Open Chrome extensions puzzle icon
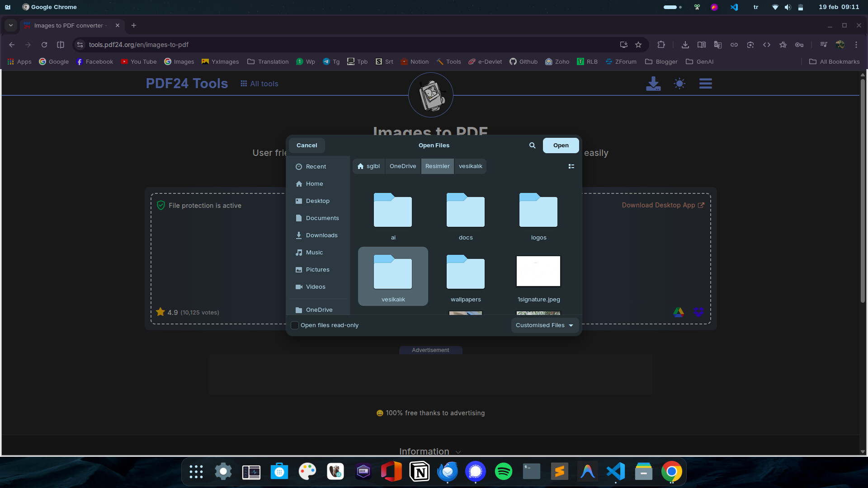 pyautogui.click(x=661, y=45)
